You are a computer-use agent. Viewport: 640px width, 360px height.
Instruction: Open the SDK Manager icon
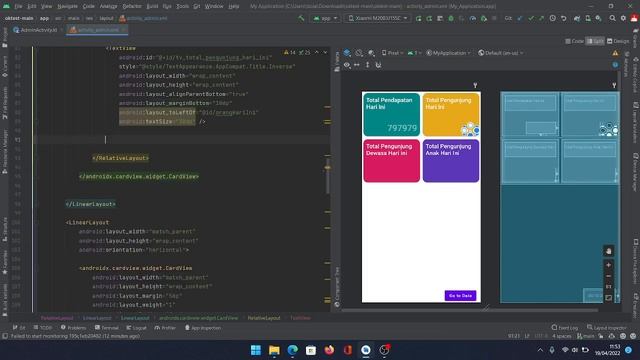598,18
